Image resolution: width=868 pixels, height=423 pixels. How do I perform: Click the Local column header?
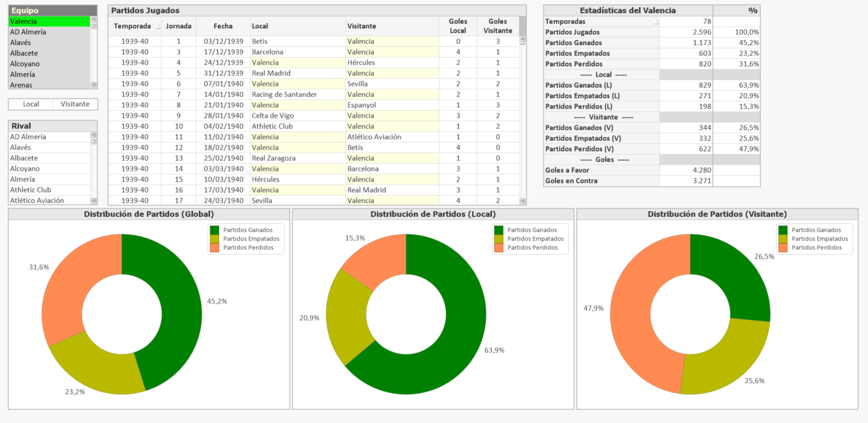298,26
